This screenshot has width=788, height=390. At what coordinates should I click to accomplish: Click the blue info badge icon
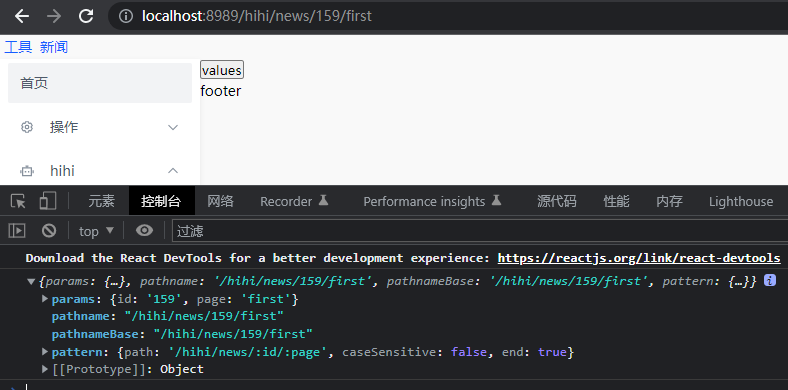click(769, 280)
